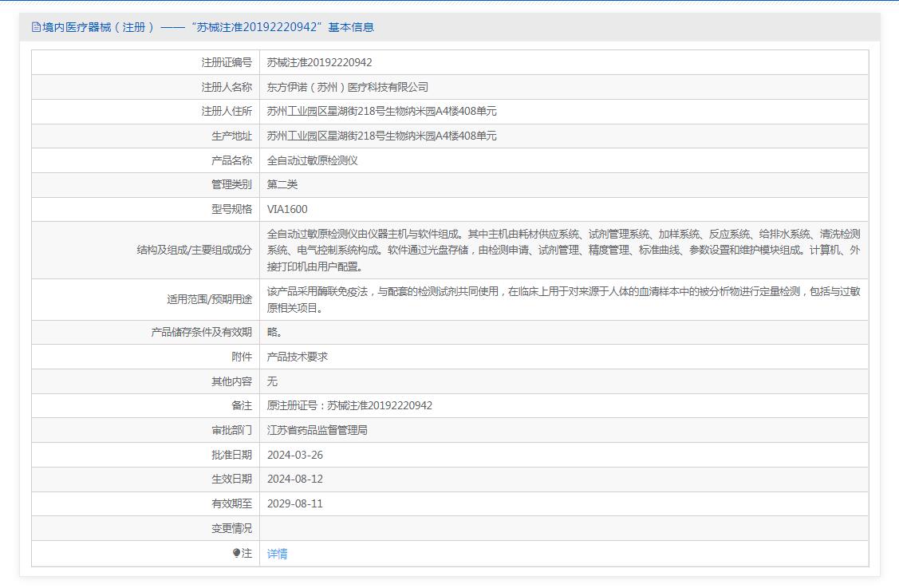899x588 pixels.
Task: Click the approval date 2024-03-26
Action: pyautogui.click(x=294, y=455)
